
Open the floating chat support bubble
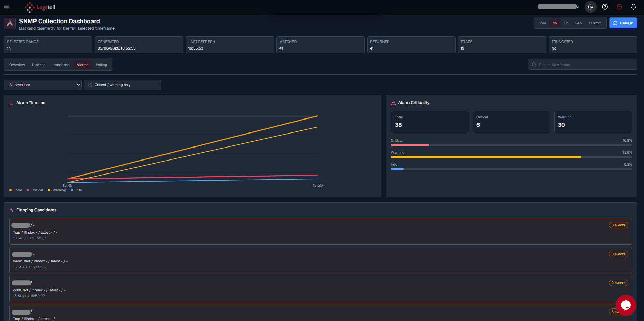pyautogui.click(x=626, y=305)
